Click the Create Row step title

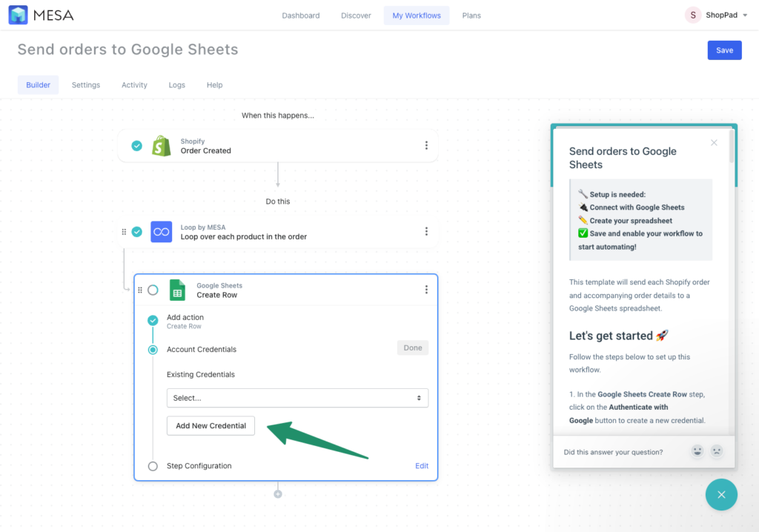[x=217, y=295]
